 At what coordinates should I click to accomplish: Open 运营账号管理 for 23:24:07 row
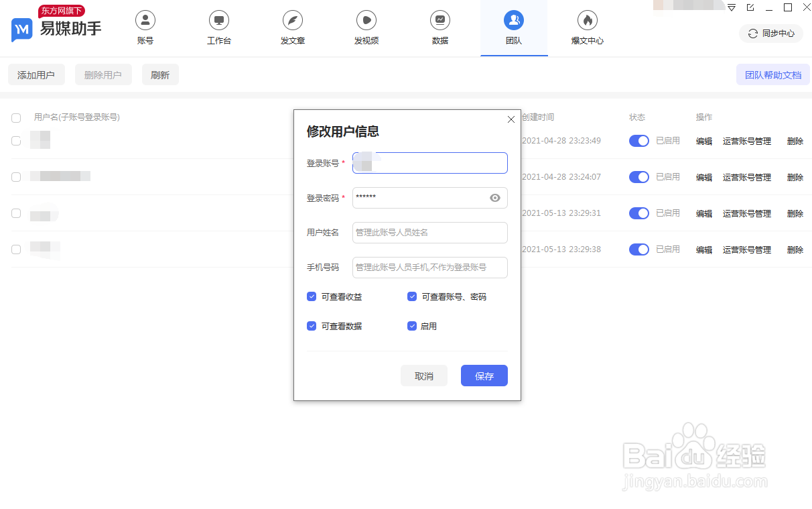click(x=747, y=178)
